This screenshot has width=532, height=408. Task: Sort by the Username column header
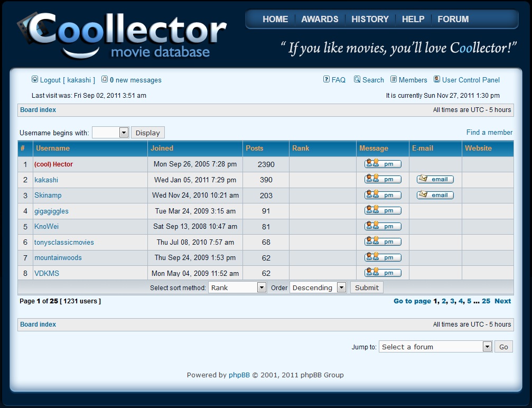click(53, 148)
